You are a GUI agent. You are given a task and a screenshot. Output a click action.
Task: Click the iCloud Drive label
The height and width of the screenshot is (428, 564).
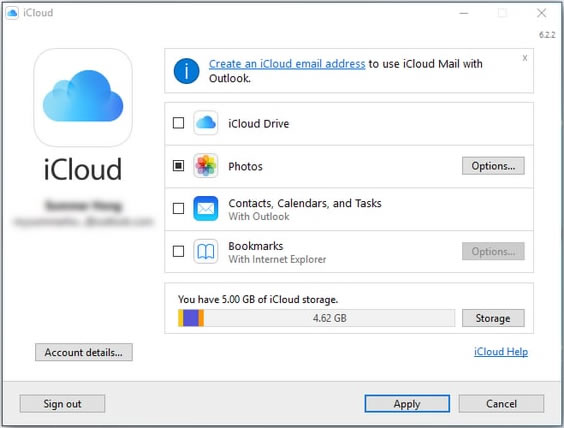pyautogui.click(x=259, y=124)
